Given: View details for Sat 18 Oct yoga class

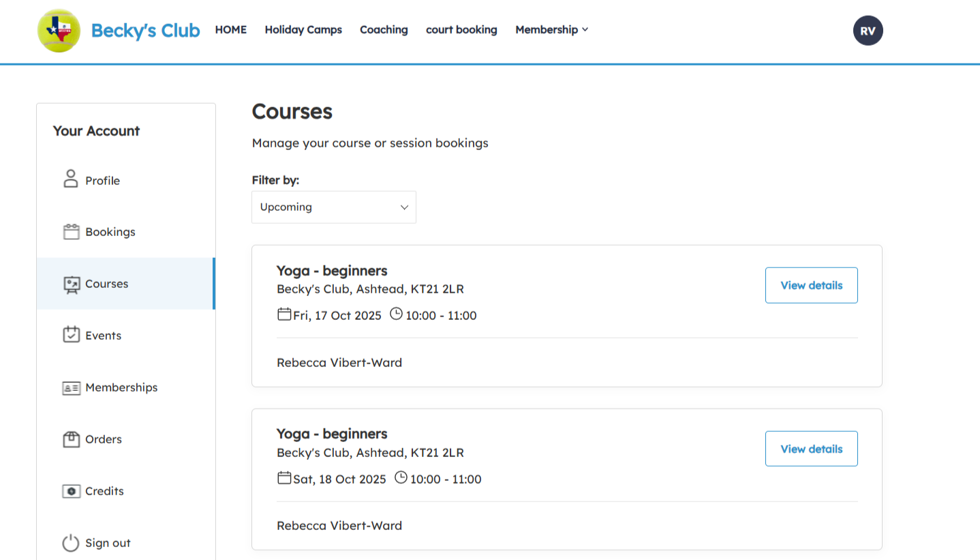Looking at the screenshot, I should (811, 449).
